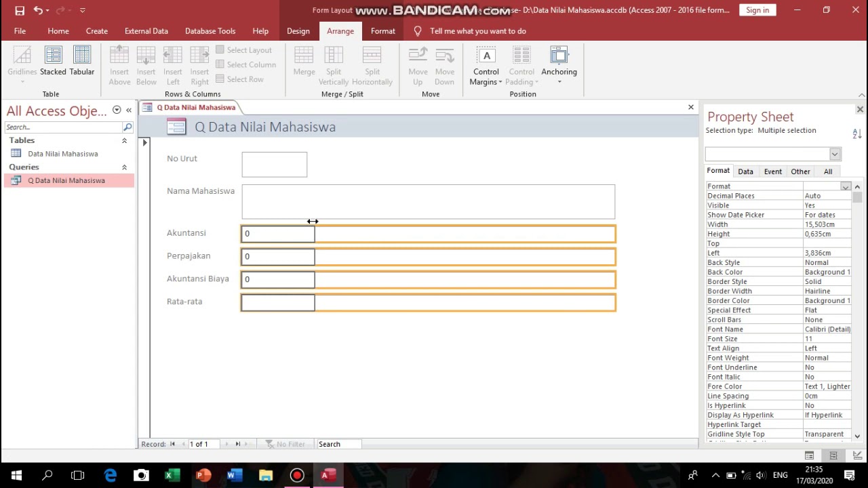The image size is (868, 488).
Task: Open Excel from the taskbar
Action: click(172, 475)
